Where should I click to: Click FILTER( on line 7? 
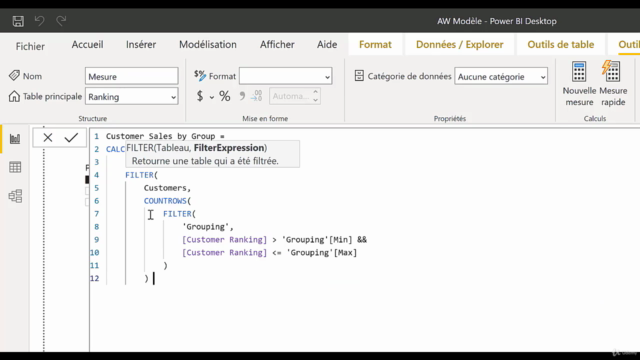179,214
